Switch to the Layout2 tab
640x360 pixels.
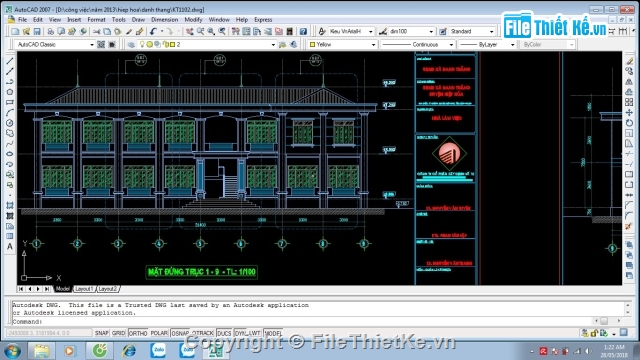108,289
